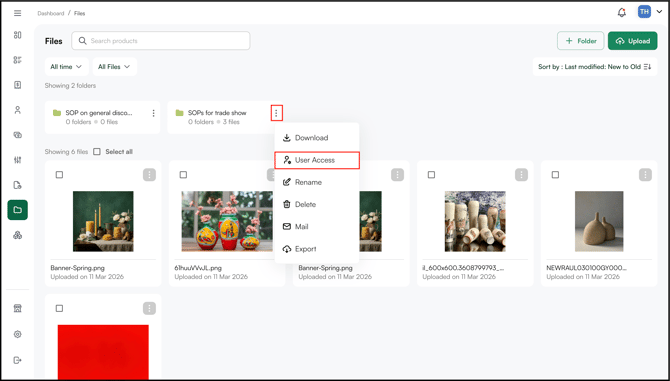The height and width of the screenshot is (381, 670).
Task: Open the list-view icon below the dashboard icon
Action: point(18,60)
